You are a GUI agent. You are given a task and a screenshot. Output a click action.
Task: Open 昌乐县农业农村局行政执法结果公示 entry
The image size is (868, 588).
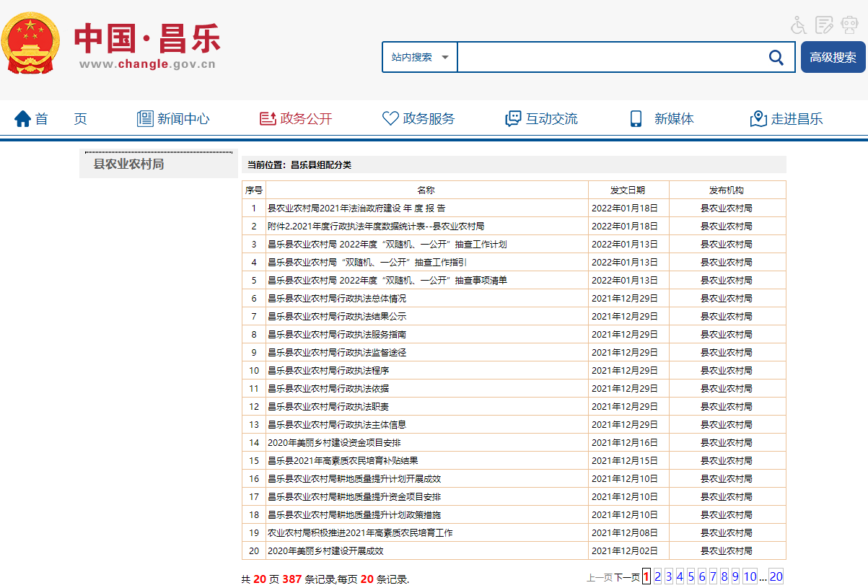click(x=337, y=317)
